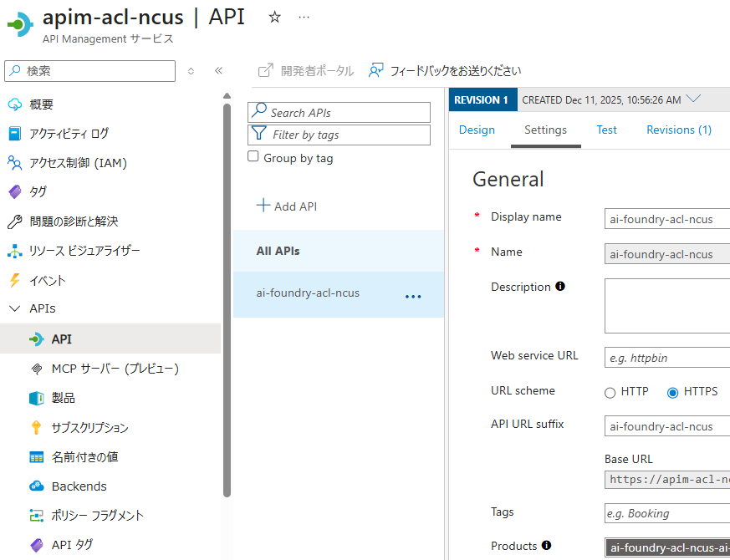Open the Resource Visualizer icon
This screenshot has height=560, width=730.
[x=14, y=251]
